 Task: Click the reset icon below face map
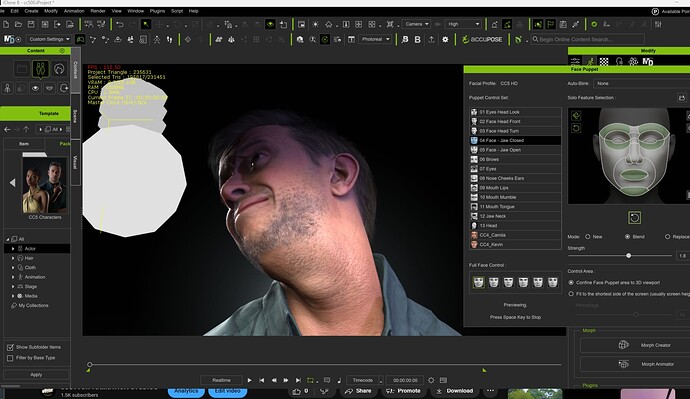[x=634, y=217]
